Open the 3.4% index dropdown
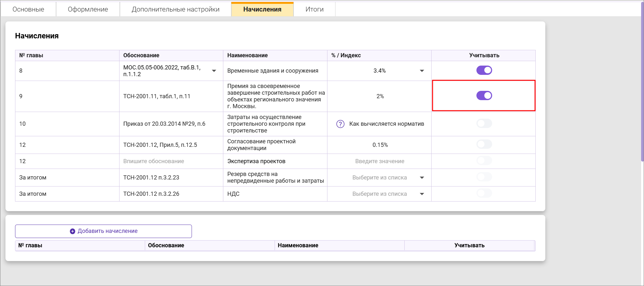Screen dimensions: 644x286 [422, 71]
